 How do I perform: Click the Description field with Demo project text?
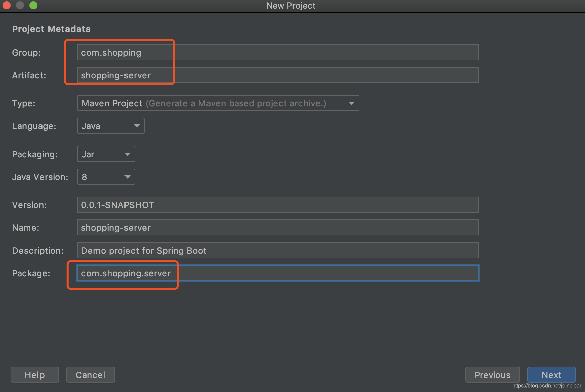click(x=277, y=250)
